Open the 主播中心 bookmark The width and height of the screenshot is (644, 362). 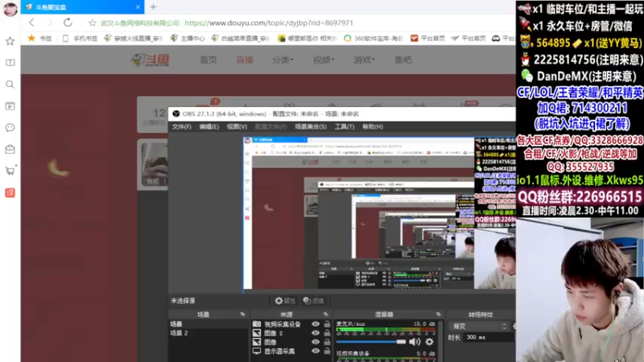pos(188,38)
